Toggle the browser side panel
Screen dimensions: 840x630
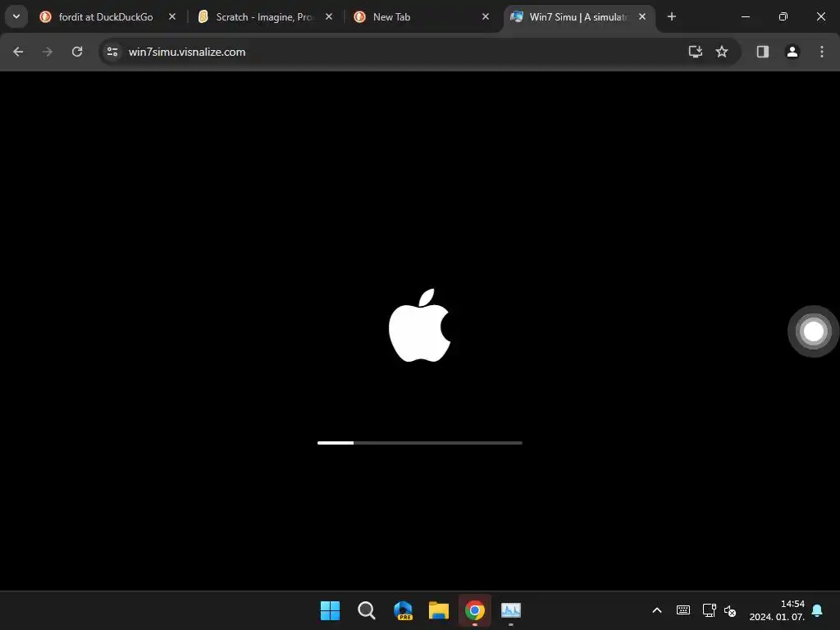tap(763, 52)
